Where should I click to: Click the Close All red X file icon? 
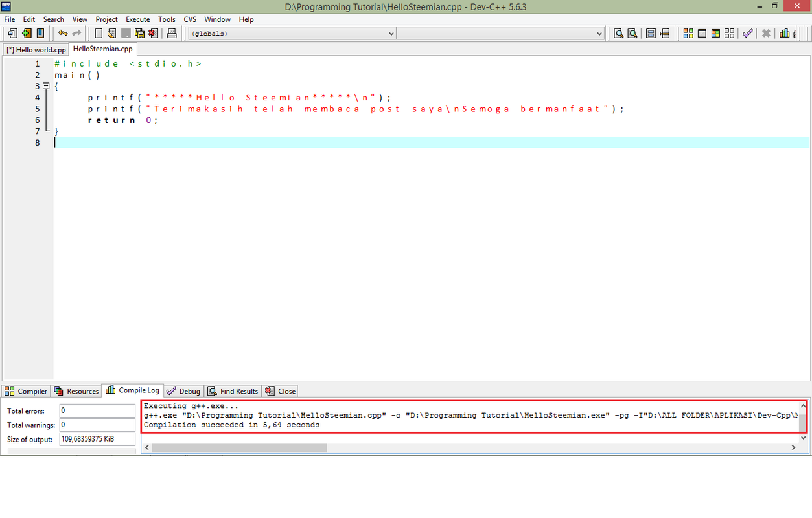[153, 34]
